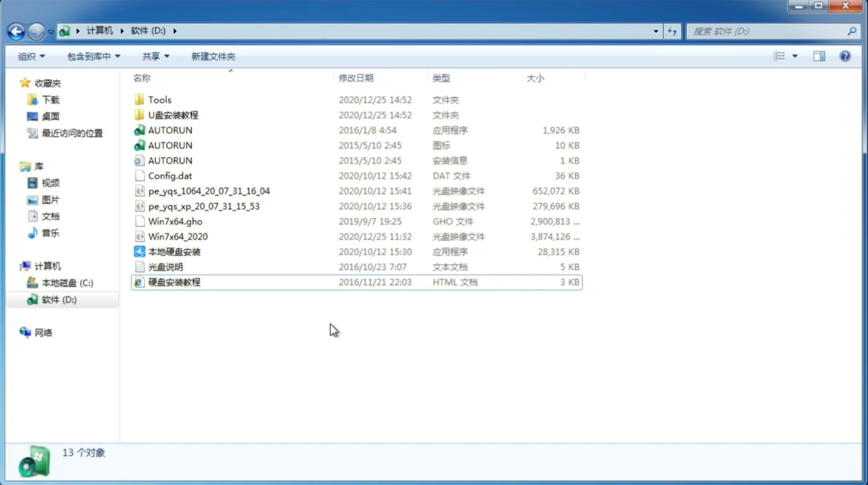Open pe_yqs_1064_20_07_31_16_04 image
The width and height of the screenshot is (868, 485).
pyautogui.click(x=209, y=191)
